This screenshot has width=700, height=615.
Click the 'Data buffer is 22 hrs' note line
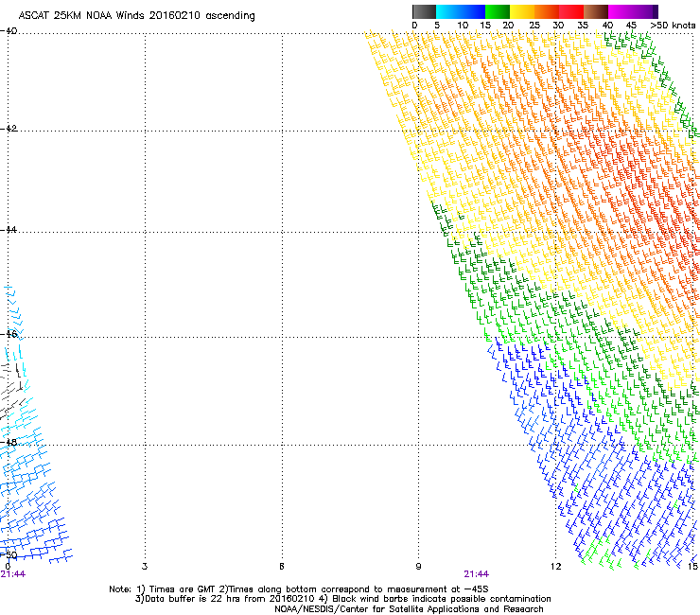pos(342,599)
